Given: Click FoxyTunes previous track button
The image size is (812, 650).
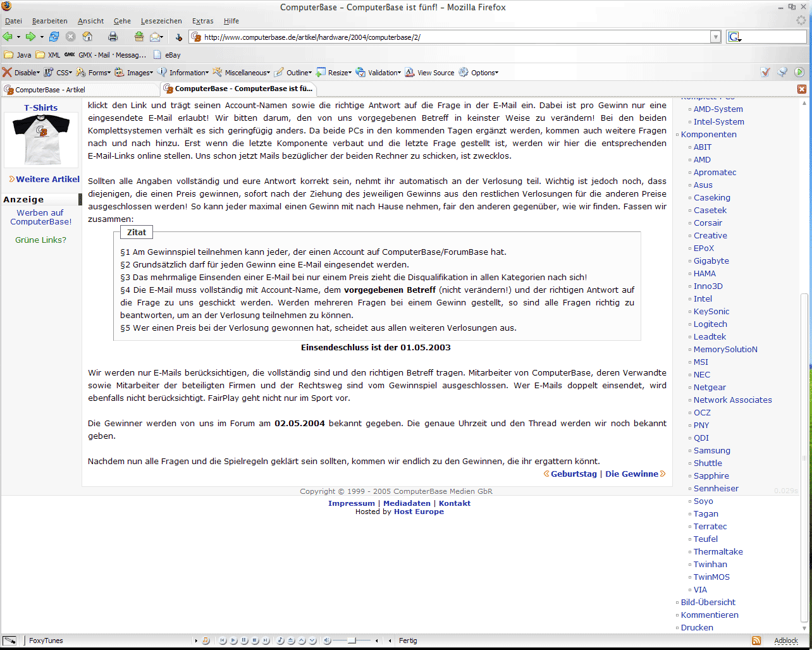Looking at the screenshot, I should pos(223,641).
